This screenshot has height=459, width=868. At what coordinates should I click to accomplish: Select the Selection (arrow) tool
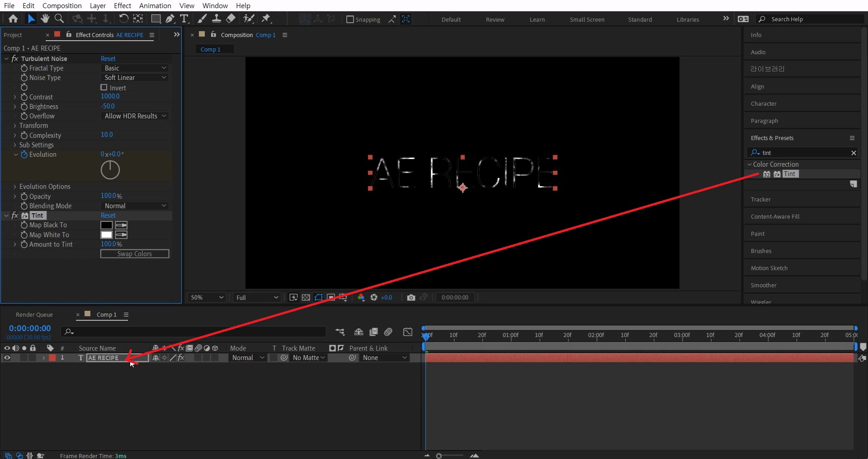[31, 19]
